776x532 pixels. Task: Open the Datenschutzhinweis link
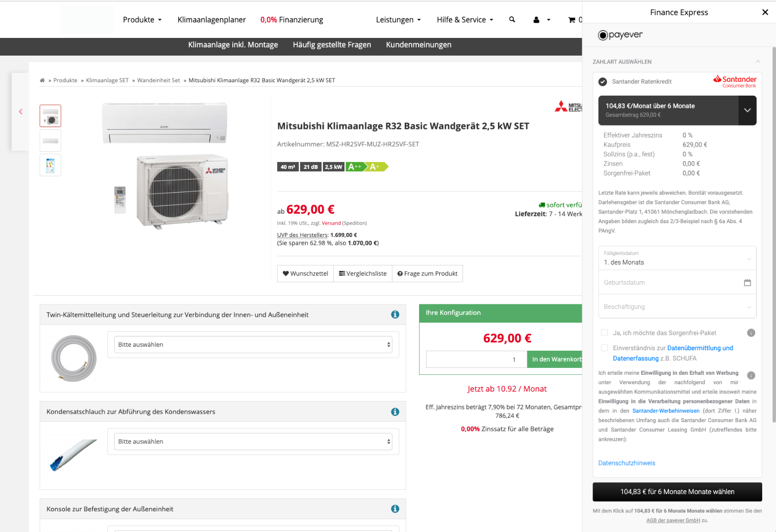tap(627, 463)
